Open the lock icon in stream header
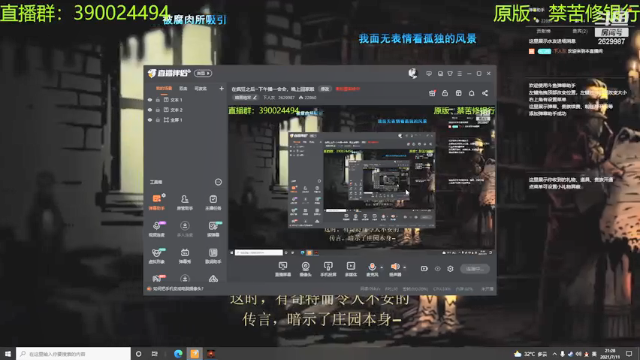 (445, 93)
